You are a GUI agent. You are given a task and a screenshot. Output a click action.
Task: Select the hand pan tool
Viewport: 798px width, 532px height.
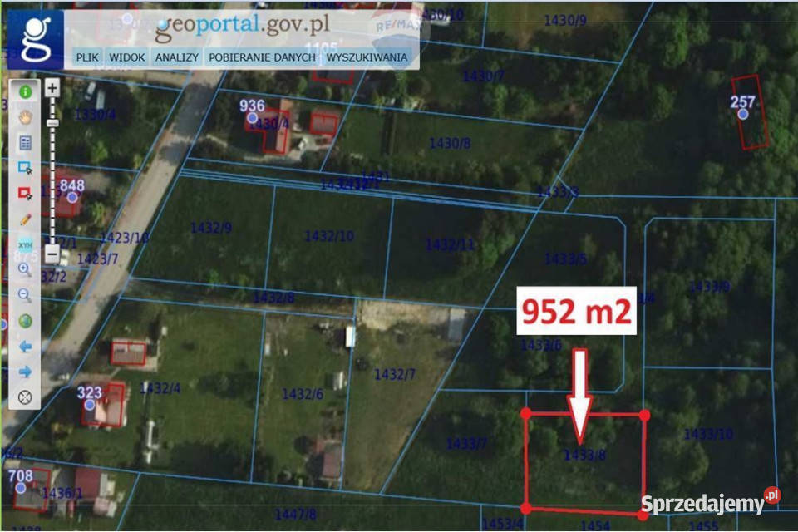click(x=25, y=117)
